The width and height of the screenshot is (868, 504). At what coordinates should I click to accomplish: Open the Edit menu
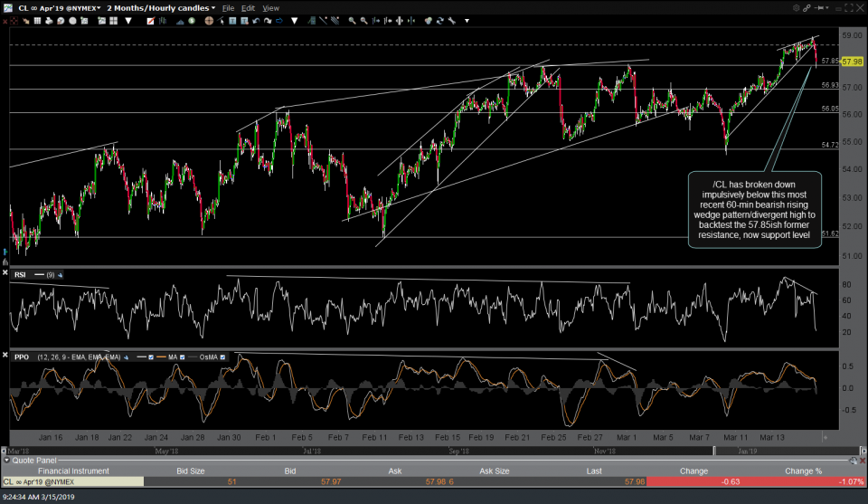(x=248, y=8)
